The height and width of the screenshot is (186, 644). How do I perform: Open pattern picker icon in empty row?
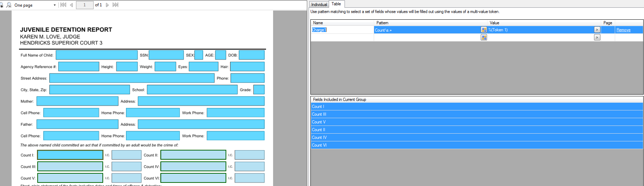(x=484, y=37)
